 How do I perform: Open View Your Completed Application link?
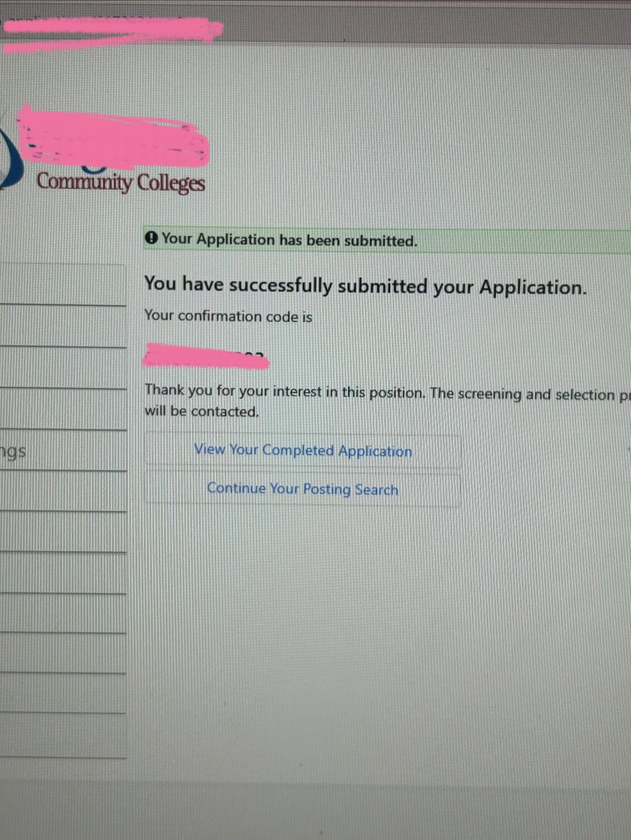tap(303, 450)
